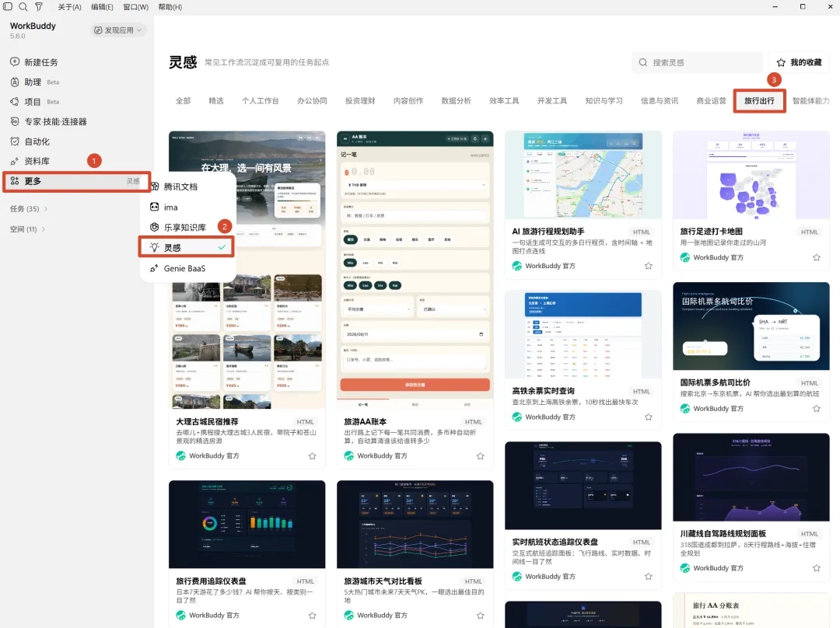Favorite the 旅游AA账本 card star
Viewport: 840px width, 628px height.
click(x=481, y=456)
